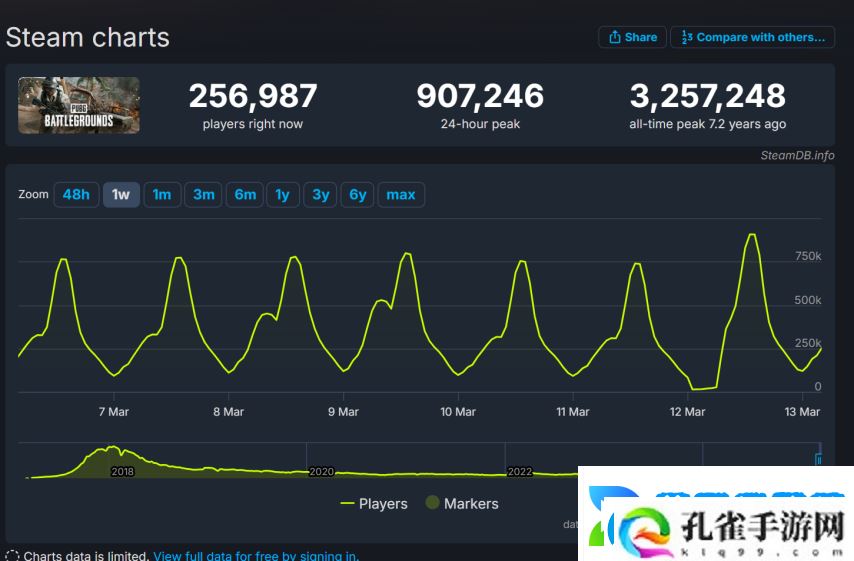Set chart zoom to 1y
Screen dimensions: 854x561
283,194
